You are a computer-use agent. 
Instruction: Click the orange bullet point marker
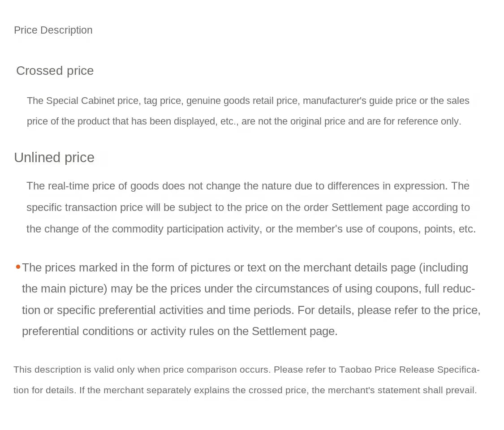[x=18, y=267]
